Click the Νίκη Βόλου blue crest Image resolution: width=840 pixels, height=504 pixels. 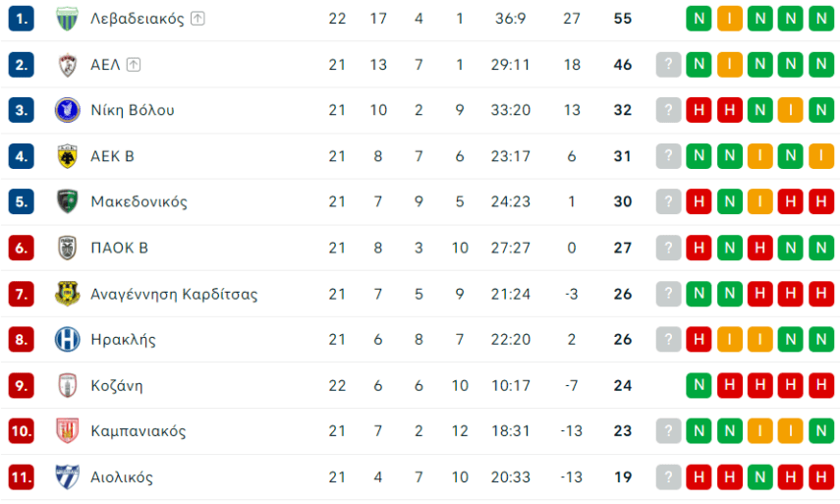click(67, 110)
